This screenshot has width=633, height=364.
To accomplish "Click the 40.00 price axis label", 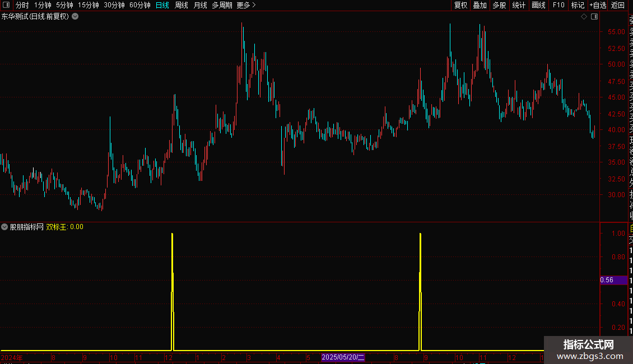I will (x=616, y=129).
